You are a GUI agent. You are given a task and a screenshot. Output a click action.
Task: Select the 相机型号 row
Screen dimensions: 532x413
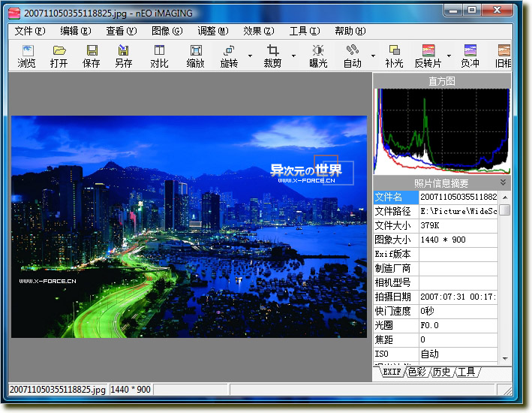(x=436, y=282)
